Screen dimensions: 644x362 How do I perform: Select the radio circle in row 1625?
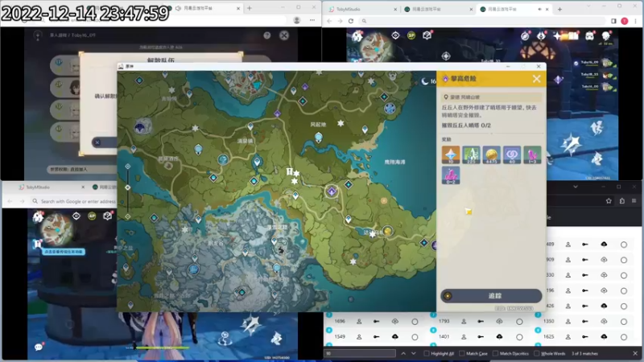pos(624,337)
